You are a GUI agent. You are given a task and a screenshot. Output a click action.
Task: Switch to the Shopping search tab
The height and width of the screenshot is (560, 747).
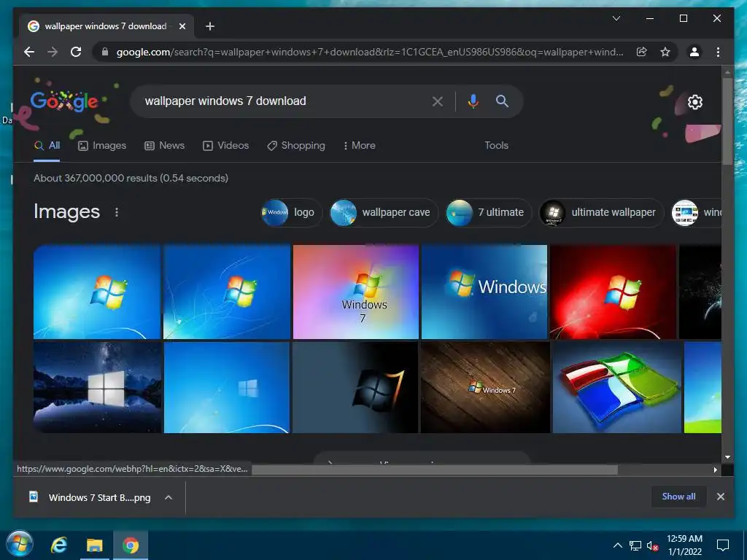296,146
